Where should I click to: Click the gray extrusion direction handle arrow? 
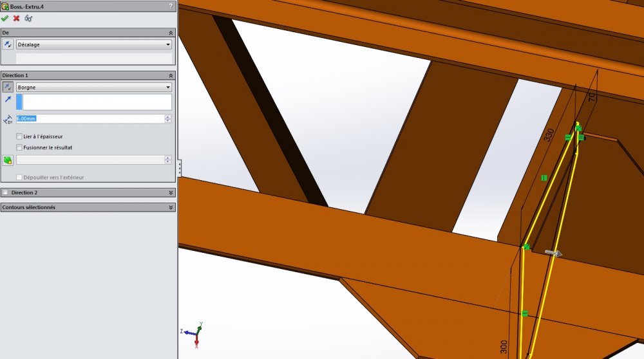553,253
